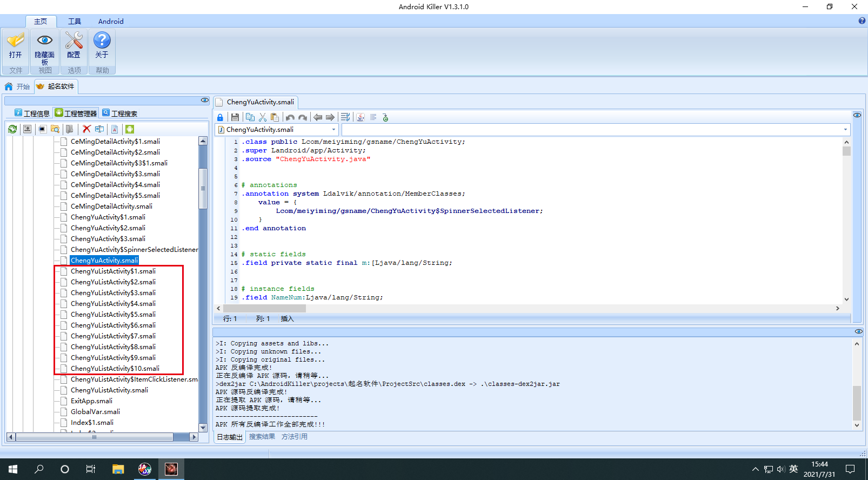Switch to 工程管理器 panel tab
Viewport: 868px width, 480px height.
(76, 113)
